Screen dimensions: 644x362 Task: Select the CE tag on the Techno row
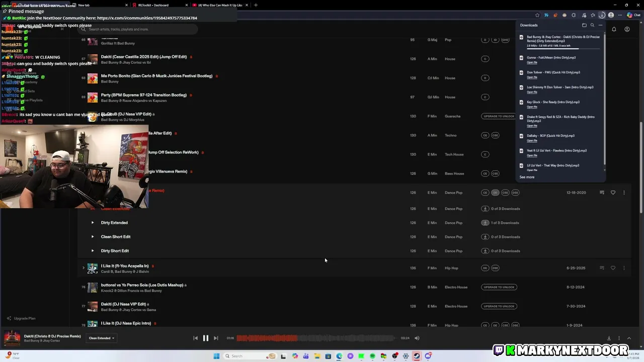coord(485,135)
